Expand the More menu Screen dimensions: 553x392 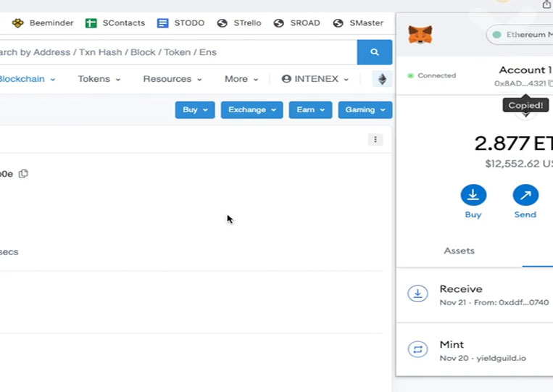click(241, 79)
